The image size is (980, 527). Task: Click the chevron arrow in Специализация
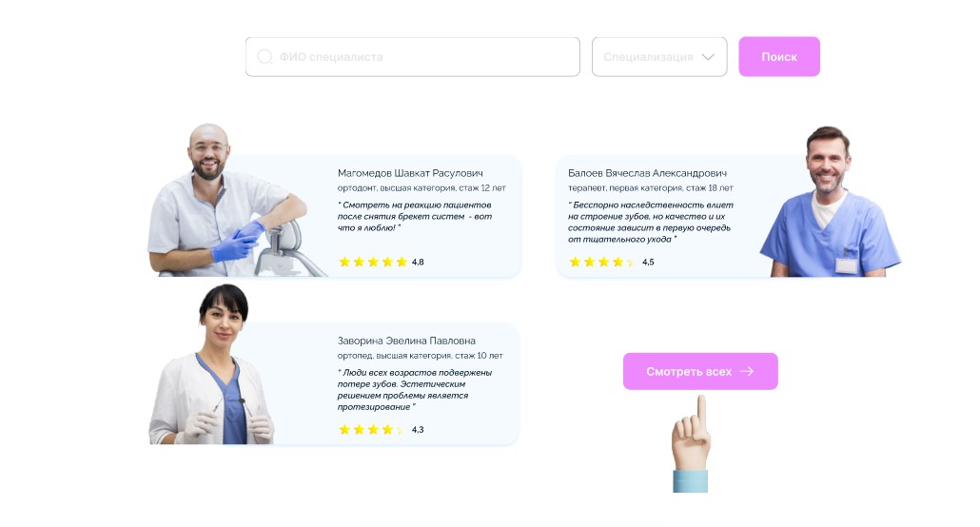click(x=708, y=57)
